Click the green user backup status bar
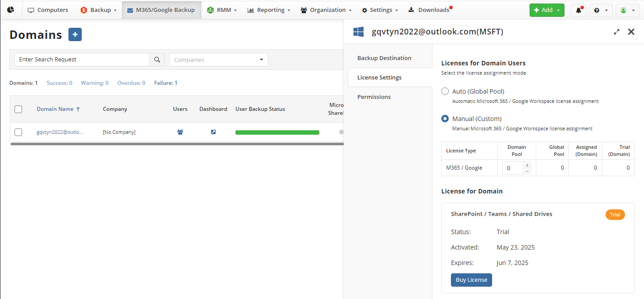644x299 pixels. (x=277, y=132)
